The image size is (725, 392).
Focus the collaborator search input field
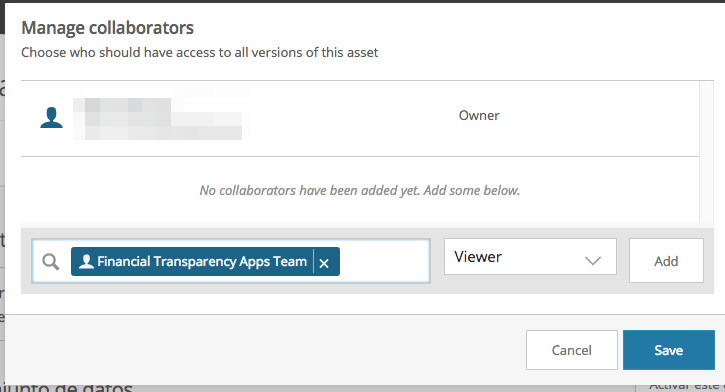(231, 261)
